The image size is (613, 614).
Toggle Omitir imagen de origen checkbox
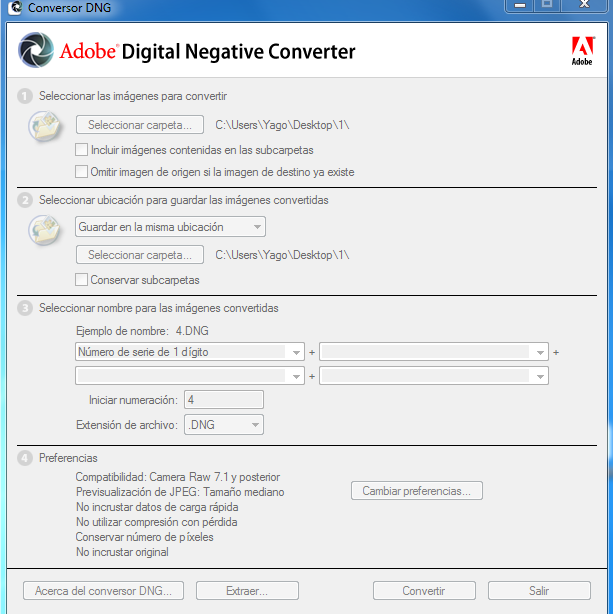[81, 172]
